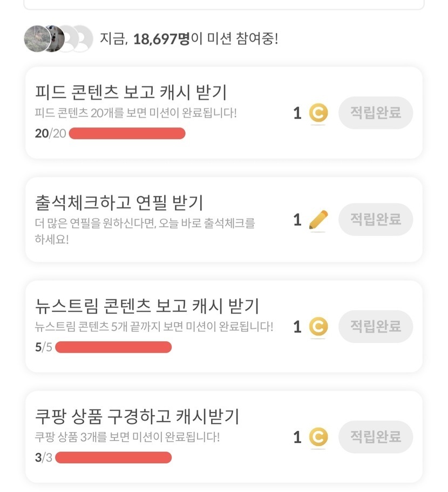Tap the 18,697명 미션 참여중 text
Screen dimensions: 448x492
coord(189,39)
